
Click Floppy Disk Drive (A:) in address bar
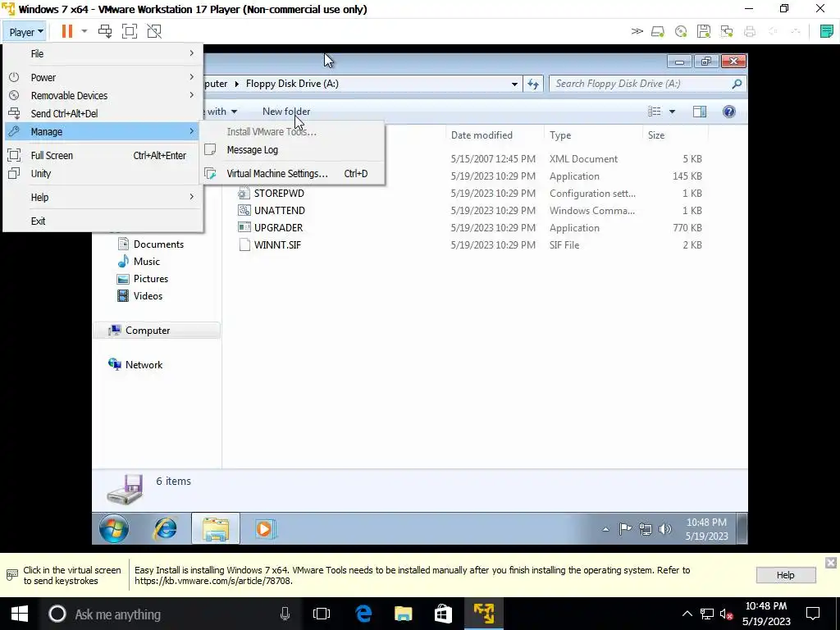292,84
